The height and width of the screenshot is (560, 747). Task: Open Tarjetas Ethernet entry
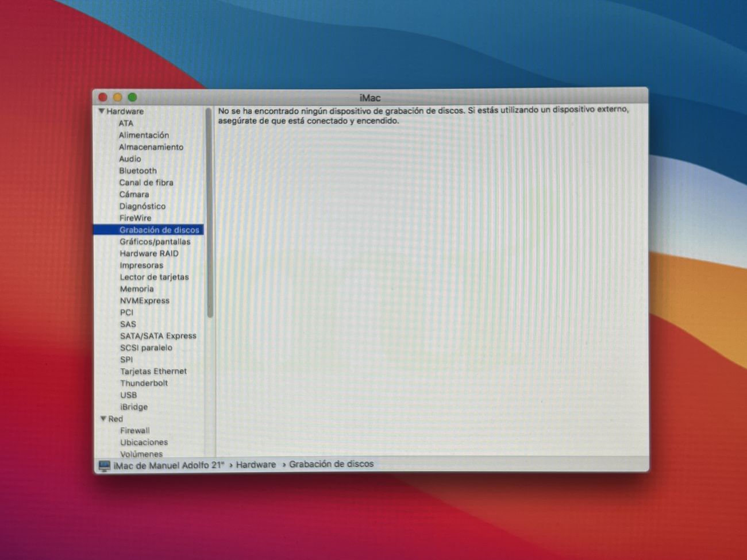[x=153, y=371]
